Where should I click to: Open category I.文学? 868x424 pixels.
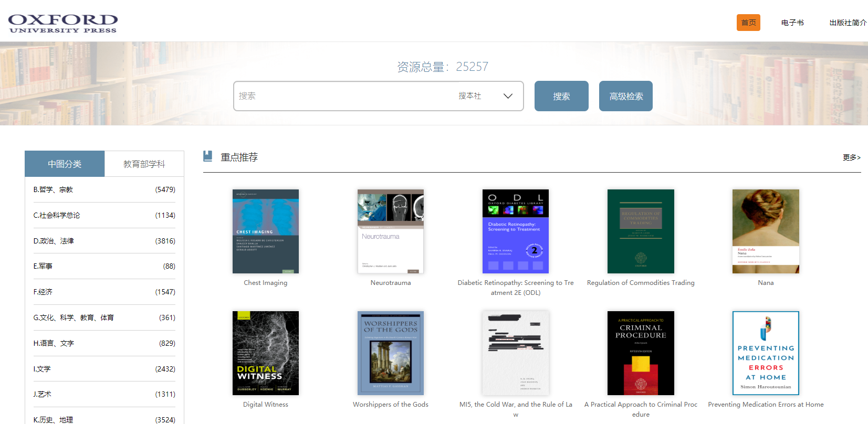click(104, 369)
